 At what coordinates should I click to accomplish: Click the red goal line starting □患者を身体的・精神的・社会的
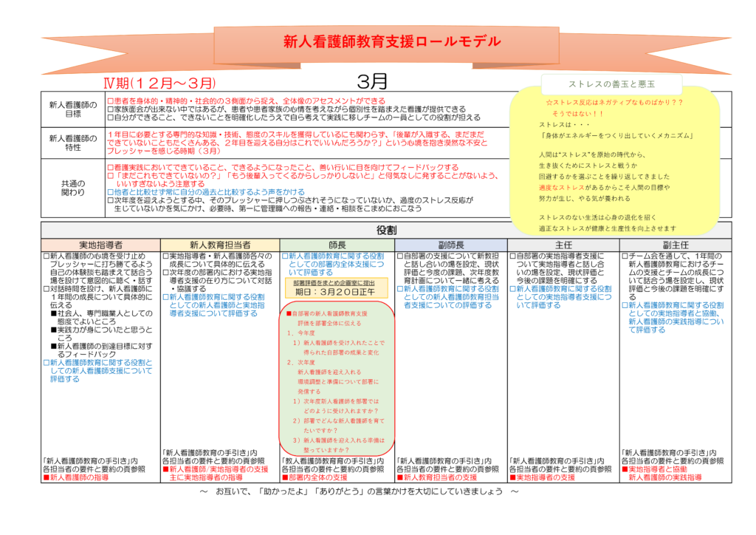247,100
